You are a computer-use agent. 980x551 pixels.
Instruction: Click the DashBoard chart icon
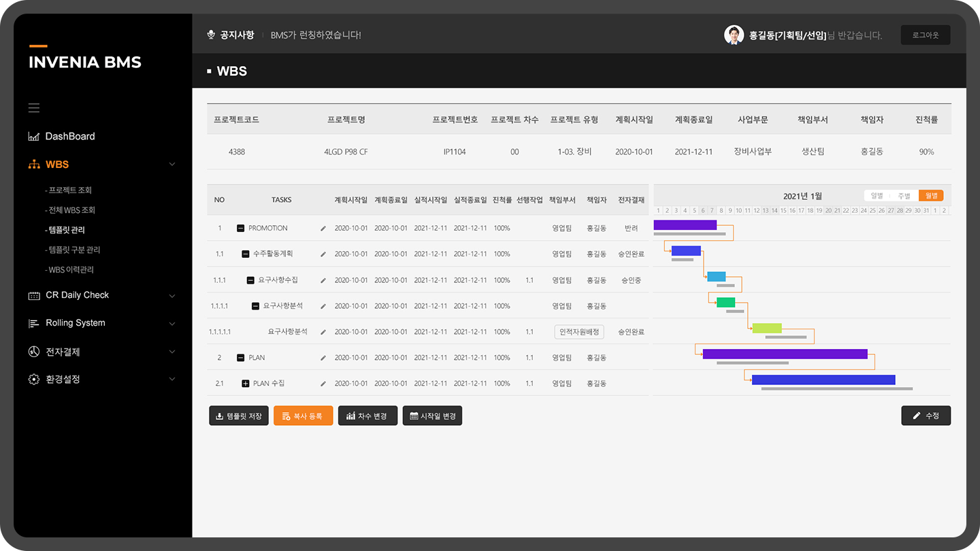(x=34, y=137)
